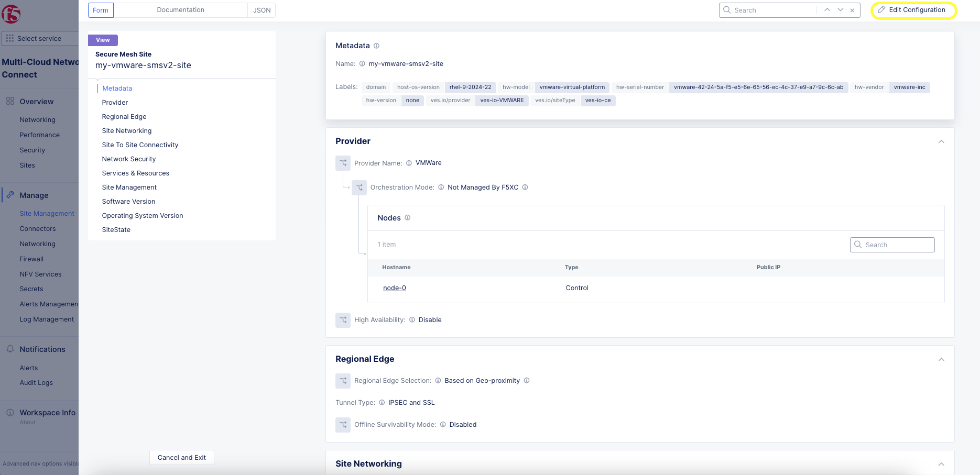Jump to Site To Site Connectivity section
Screen dimensions: 980x475
[x=140, y=145]
